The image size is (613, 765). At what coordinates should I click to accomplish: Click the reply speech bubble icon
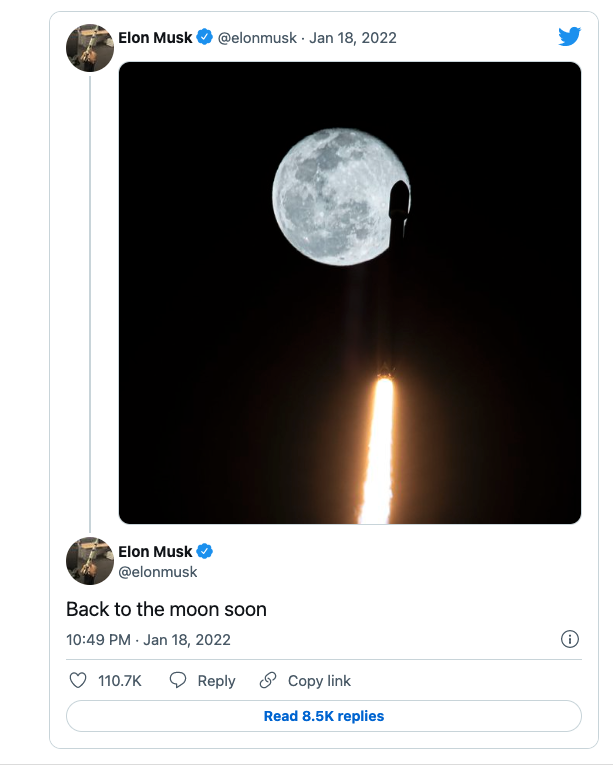(x=178, y=681)
